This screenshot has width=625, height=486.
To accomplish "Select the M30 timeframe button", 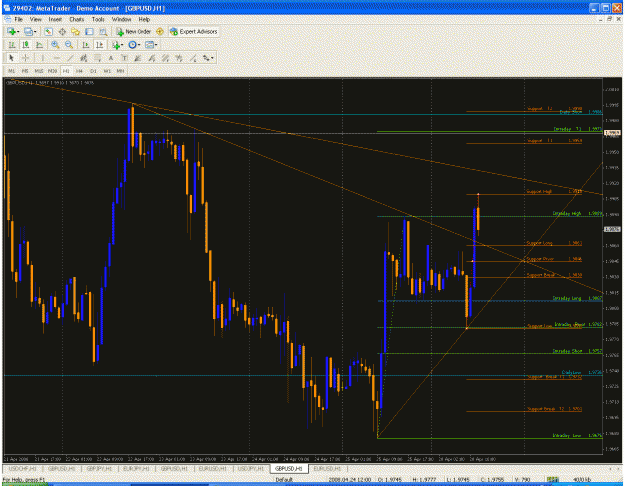I will 52,71.
